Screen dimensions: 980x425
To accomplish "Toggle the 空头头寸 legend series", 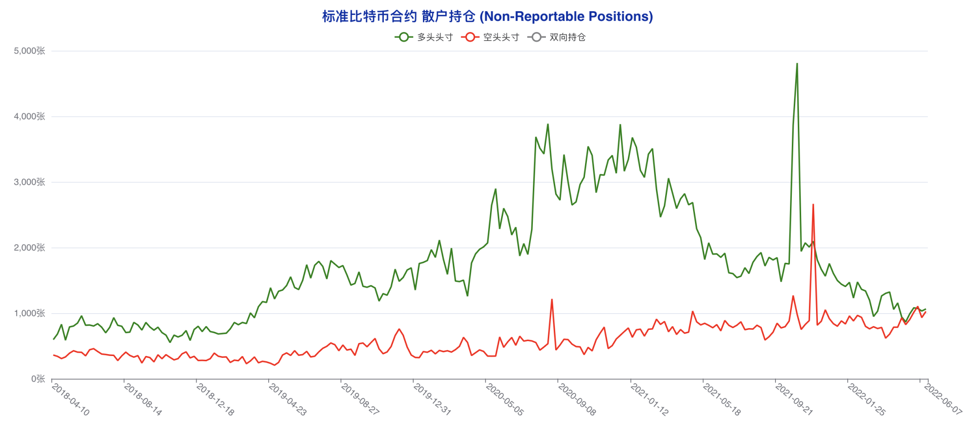I will 490,37.
